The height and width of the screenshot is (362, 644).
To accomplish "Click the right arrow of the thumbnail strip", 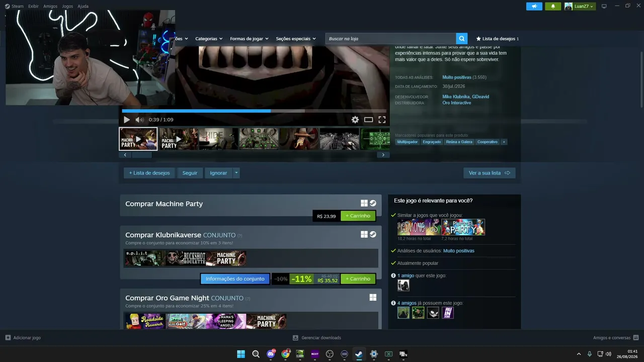I will coord(383,155).
